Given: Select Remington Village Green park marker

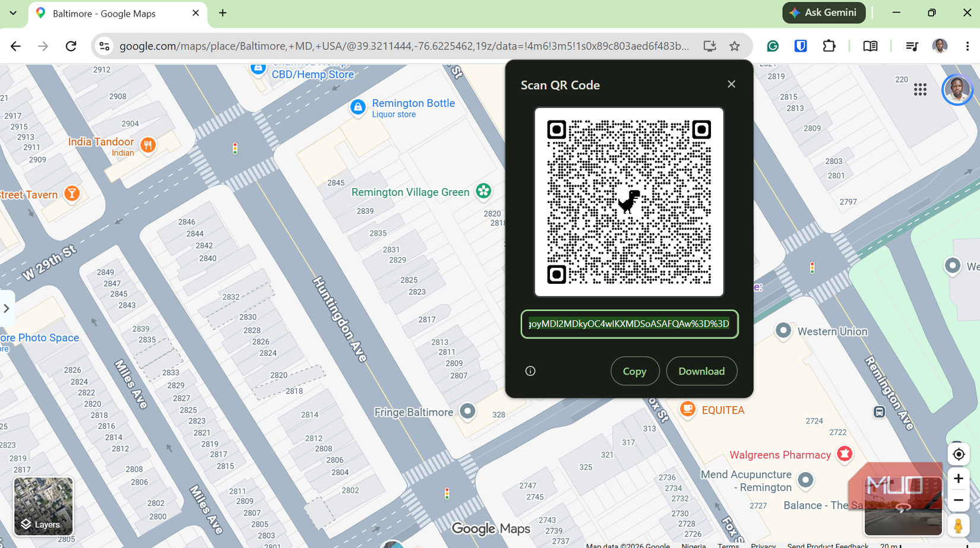Looking at the screenshot, I should pos(483,191).
